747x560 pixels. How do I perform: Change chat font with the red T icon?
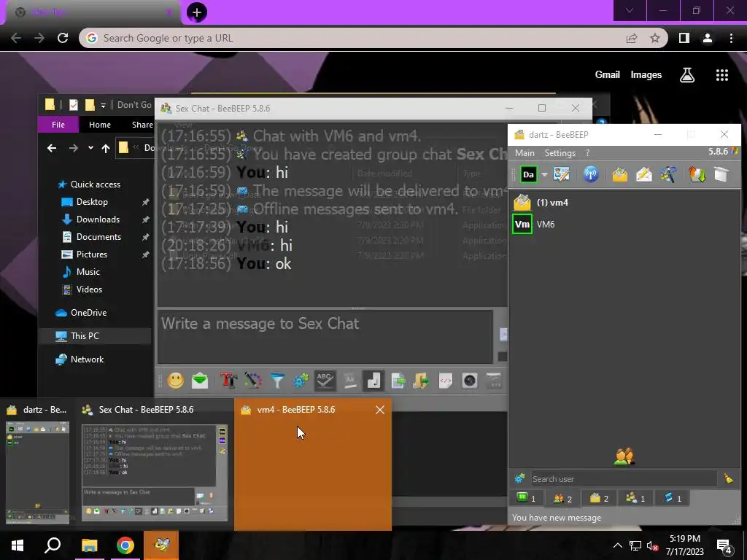coord(228,381)
